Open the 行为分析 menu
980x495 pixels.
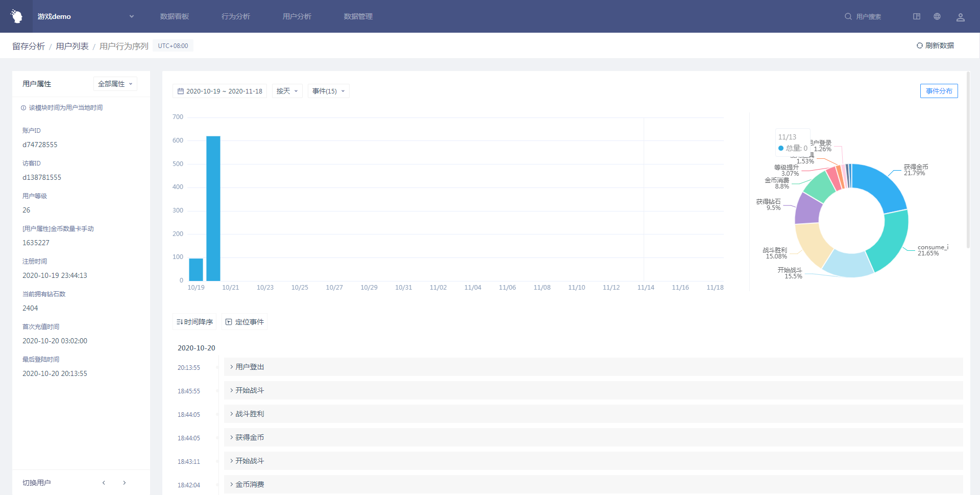236,16
